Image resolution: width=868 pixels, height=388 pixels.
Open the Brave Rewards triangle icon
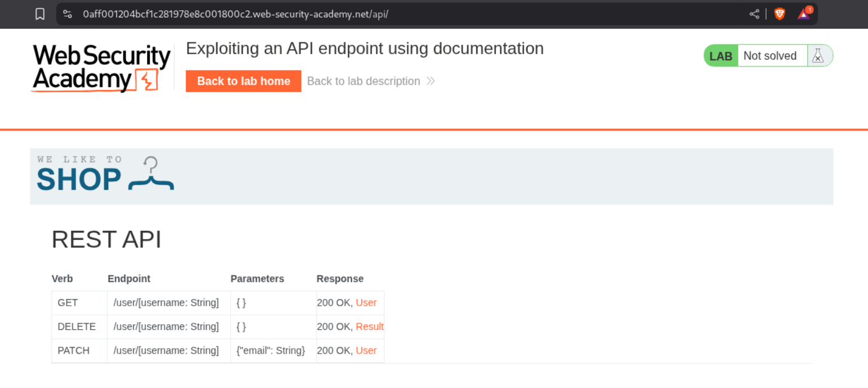(x=804, y=14)
